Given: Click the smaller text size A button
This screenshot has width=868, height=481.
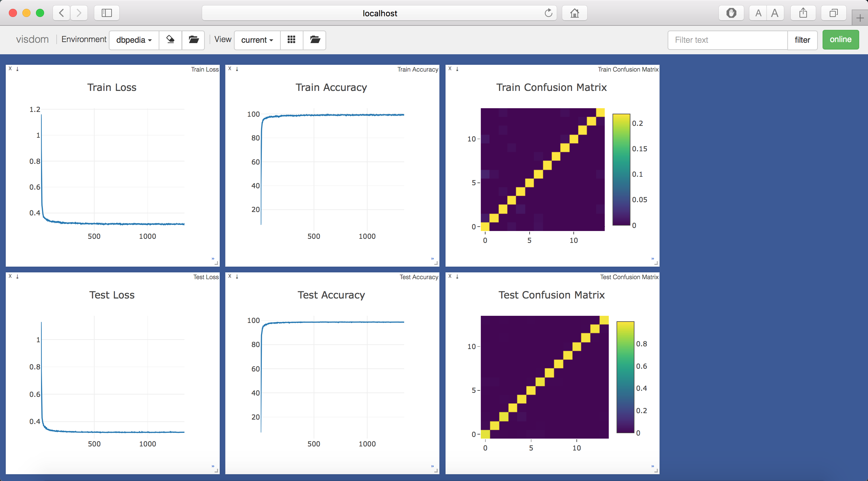Looking at the screenshot, I should point(758,13).
